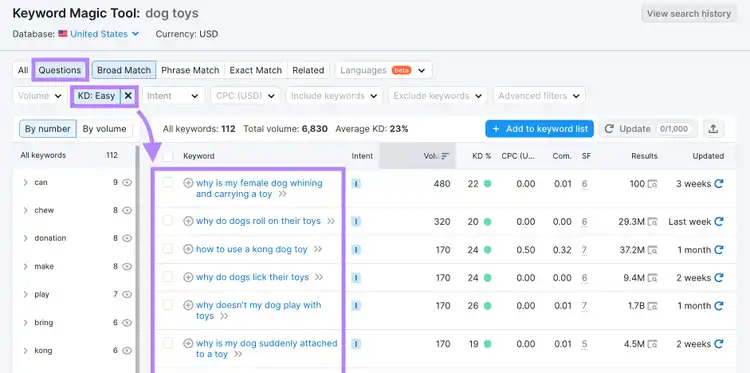750x373 pixels.
Task: Open the Intent filter dropdown
Action: coord(173,96)
